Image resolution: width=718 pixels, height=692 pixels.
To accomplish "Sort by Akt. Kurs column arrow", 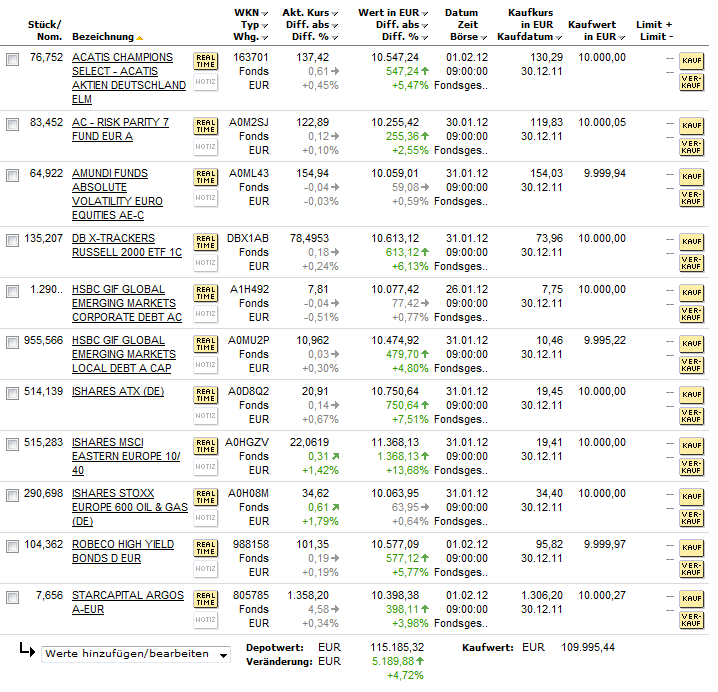I will (335, 14).
